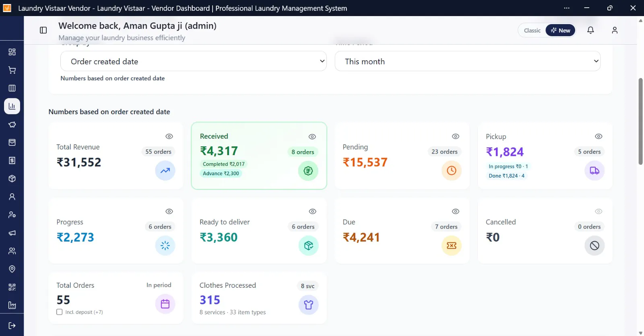
Task: Open the location pin sidebar icon
Action: [12, 269]
